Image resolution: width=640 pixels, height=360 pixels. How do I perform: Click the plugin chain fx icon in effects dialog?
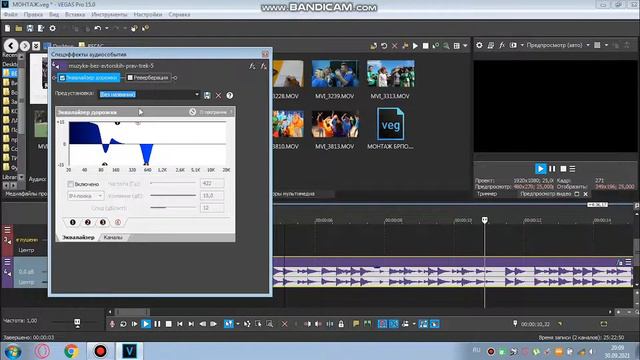(x=252, y=66)
